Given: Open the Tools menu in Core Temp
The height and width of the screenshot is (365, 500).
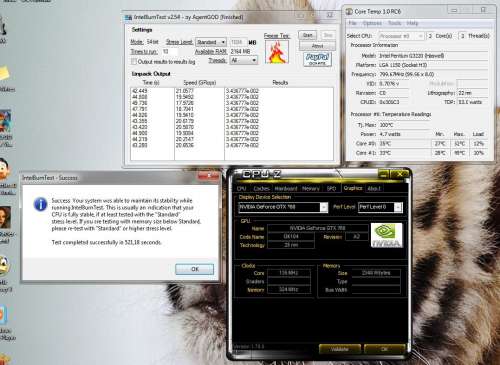Looking at the screenshot, I should tap(394, 23).
